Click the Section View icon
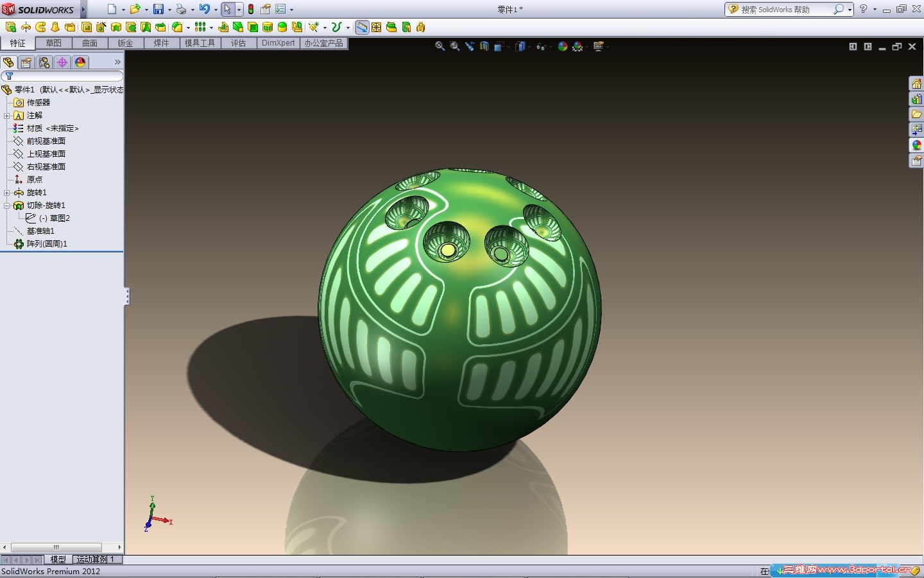This screenshot has height=578, width=924. tap(484, 46)
